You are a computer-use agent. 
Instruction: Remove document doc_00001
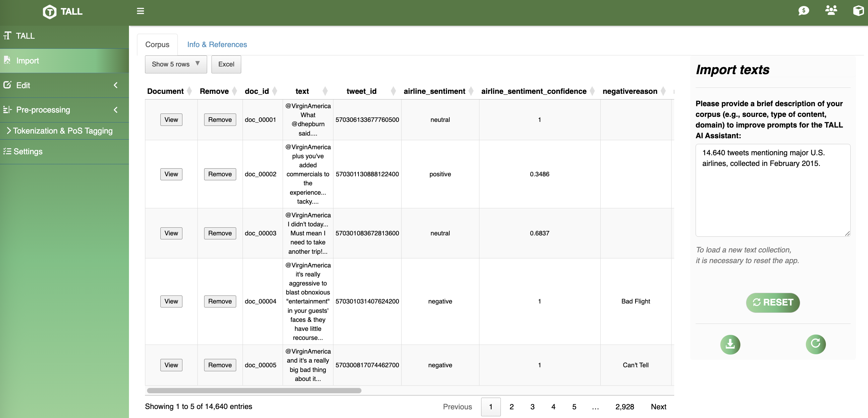pos(220,120)
